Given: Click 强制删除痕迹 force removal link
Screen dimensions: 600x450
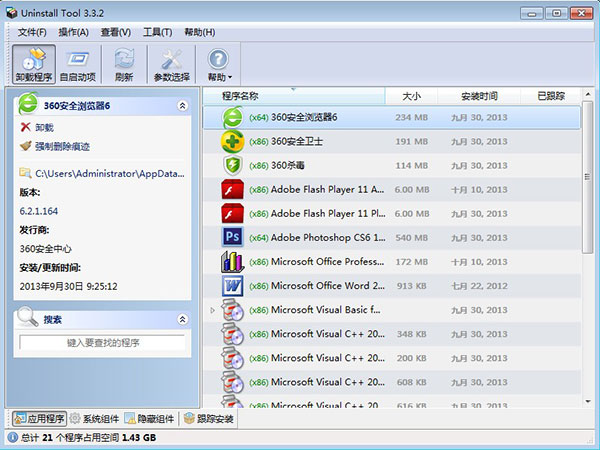Looking at the screenshot, I should coord(62,147).
